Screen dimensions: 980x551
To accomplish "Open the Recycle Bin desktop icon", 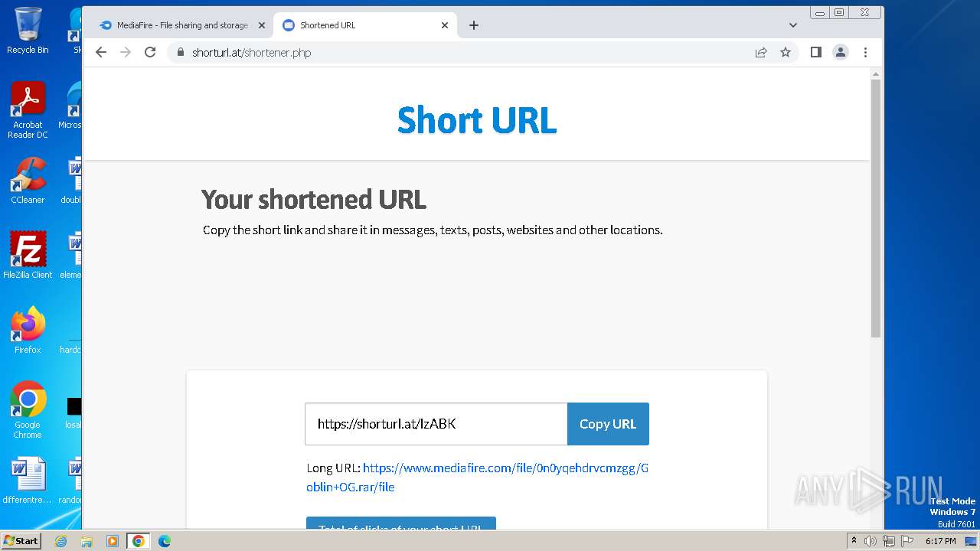I will pyautogui.click(x=28, y=31).
